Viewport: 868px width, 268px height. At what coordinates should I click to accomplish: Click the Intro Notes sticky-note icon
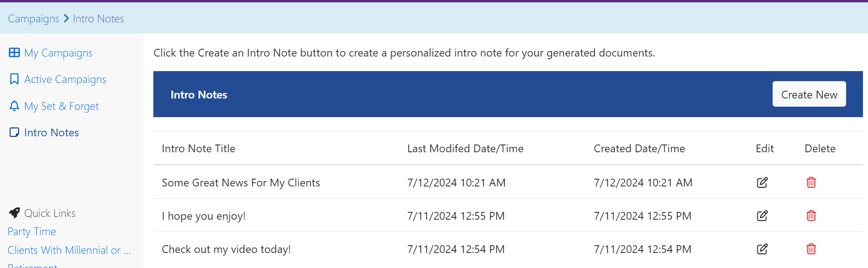click(x=14, y=132)
